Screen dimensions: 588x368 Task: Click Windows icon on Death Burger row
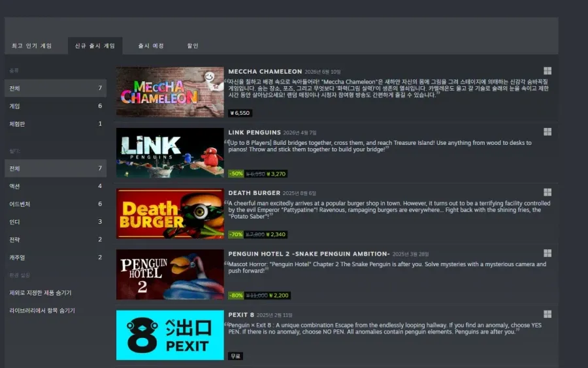pos(547,192)
